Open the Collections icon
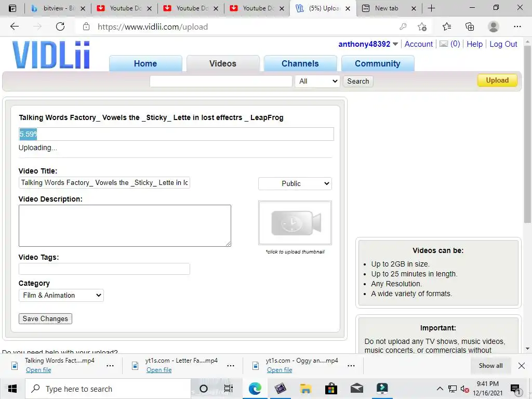Image resolution: width=532 pixels, height=399 pixels. click(x=470, y=26)
